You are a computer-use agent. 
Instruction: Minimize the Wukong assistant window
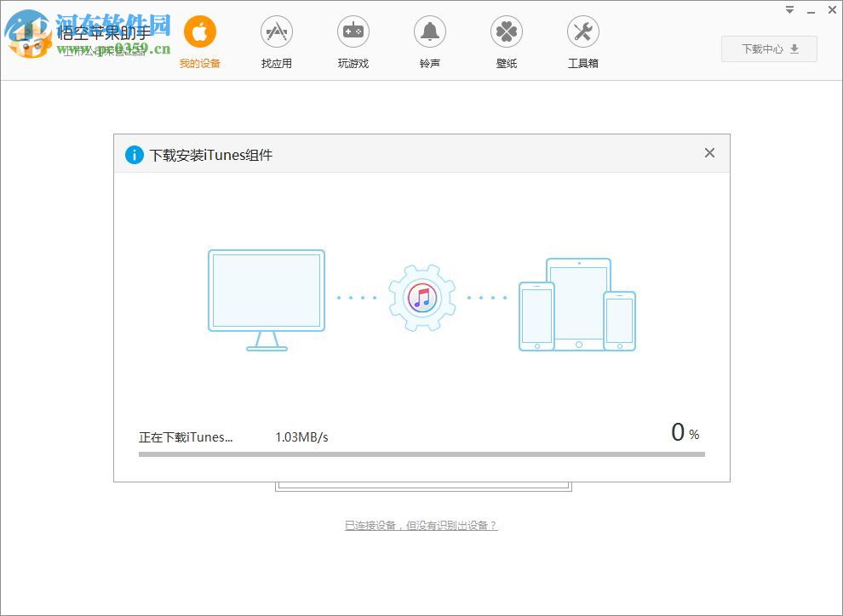(x=811, y=11)
